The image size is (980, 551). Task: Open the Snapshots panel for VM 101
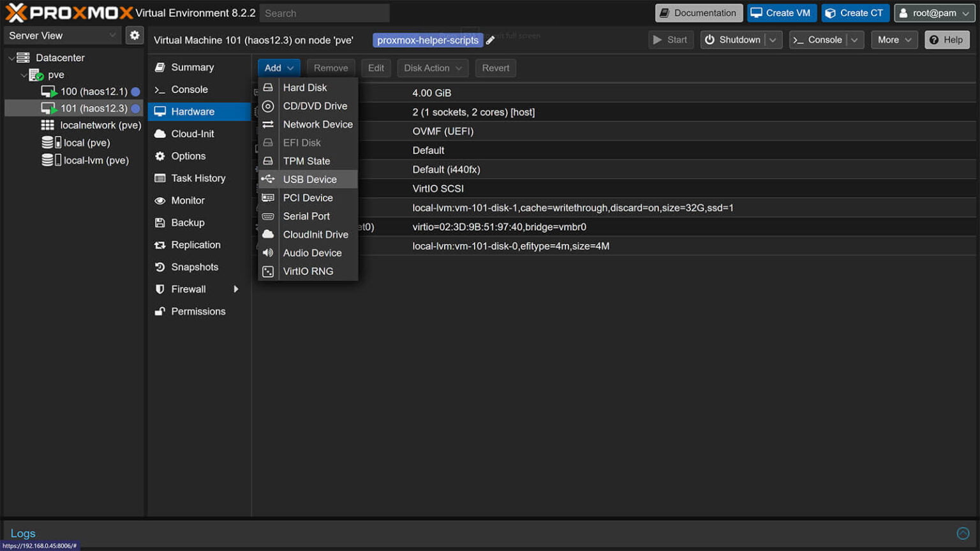tap(193, 267)
